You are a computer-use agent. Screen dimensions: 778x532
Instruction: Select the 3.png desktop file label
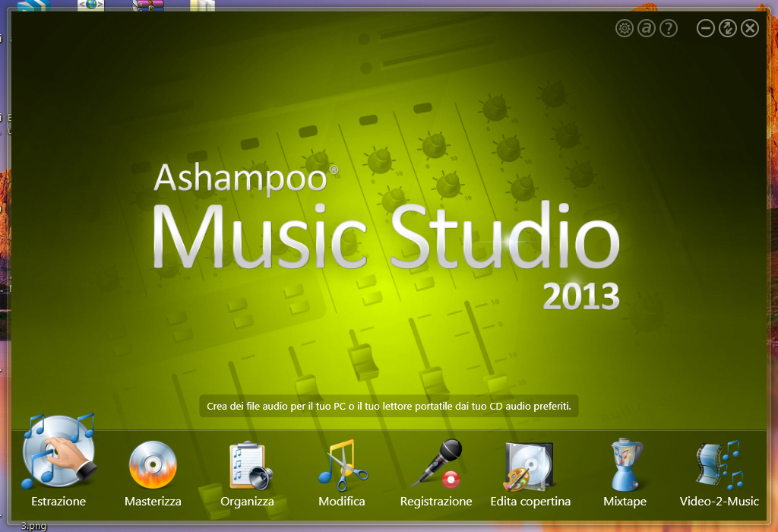click(33, 526)
